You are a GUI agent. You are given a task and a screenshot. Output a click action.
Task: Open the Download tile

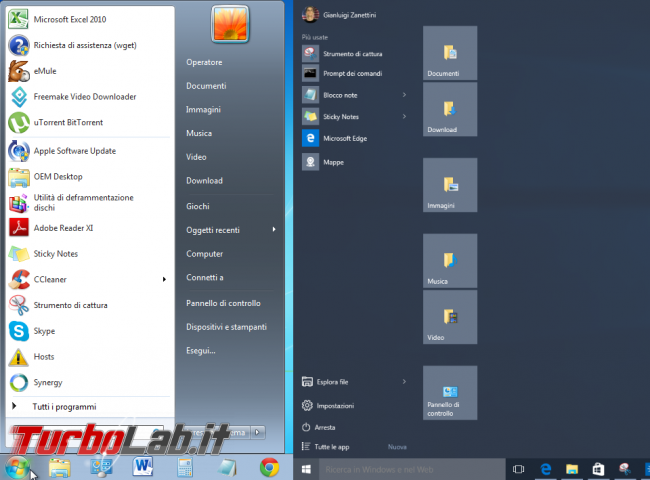(x=450, y=109)
